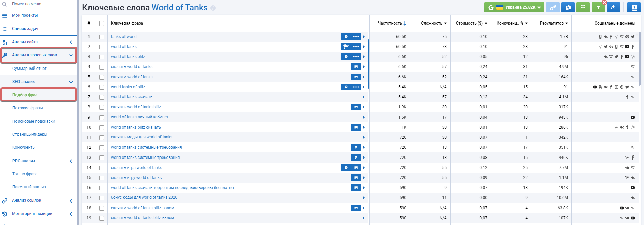Open Похожие фразы menu item
Screen dimensions: 644x225
coord(28,108)
